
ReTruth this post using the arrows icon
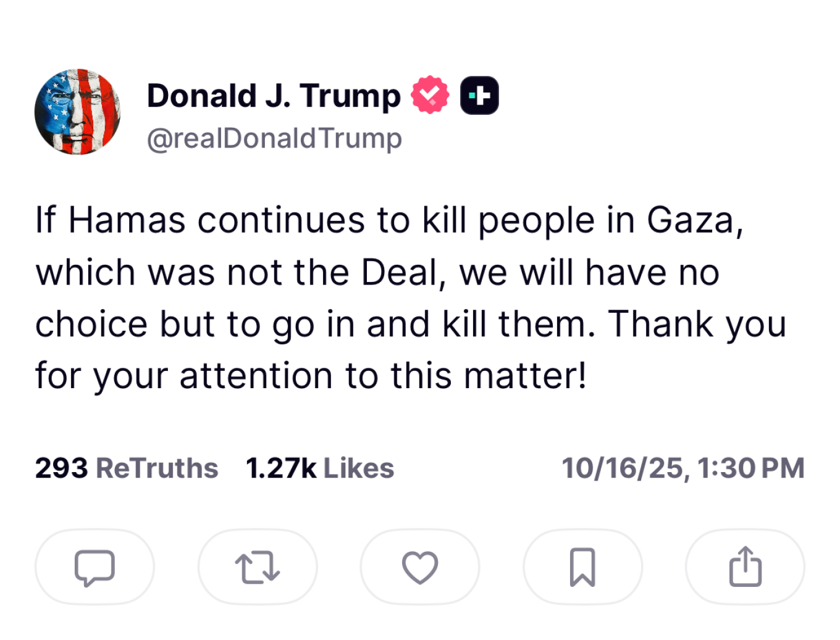click(x=258, y=567)
